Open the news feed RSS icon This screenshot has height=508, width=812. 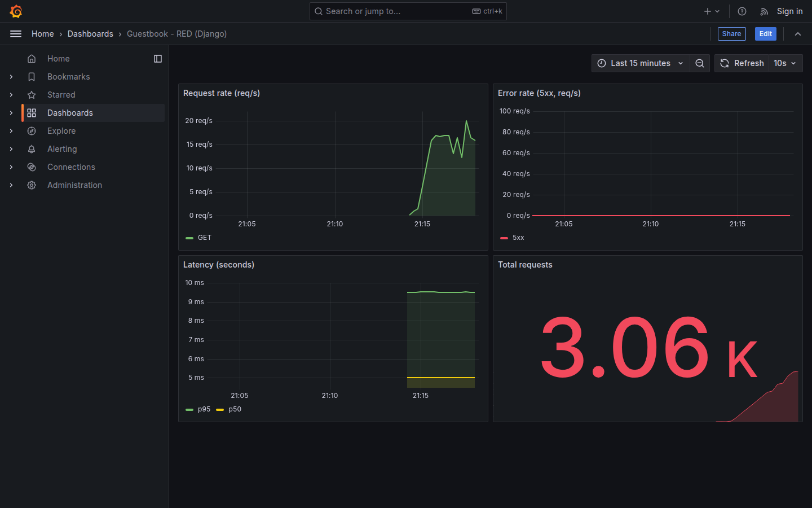(764, 11)
